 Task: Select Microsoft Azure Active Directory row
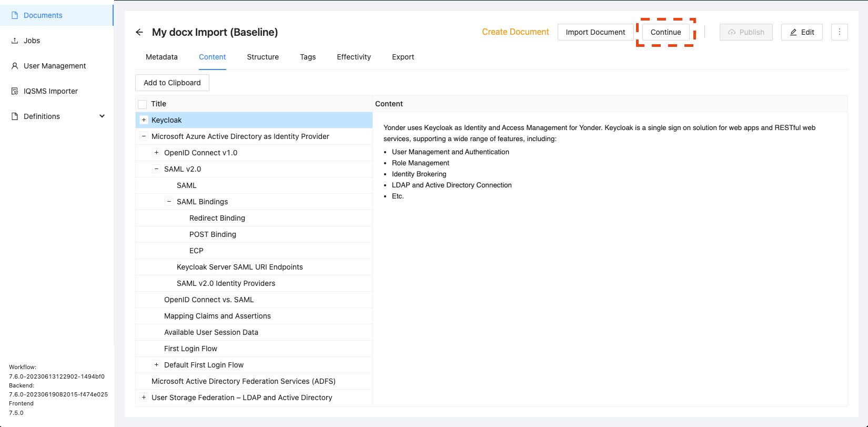254,136
